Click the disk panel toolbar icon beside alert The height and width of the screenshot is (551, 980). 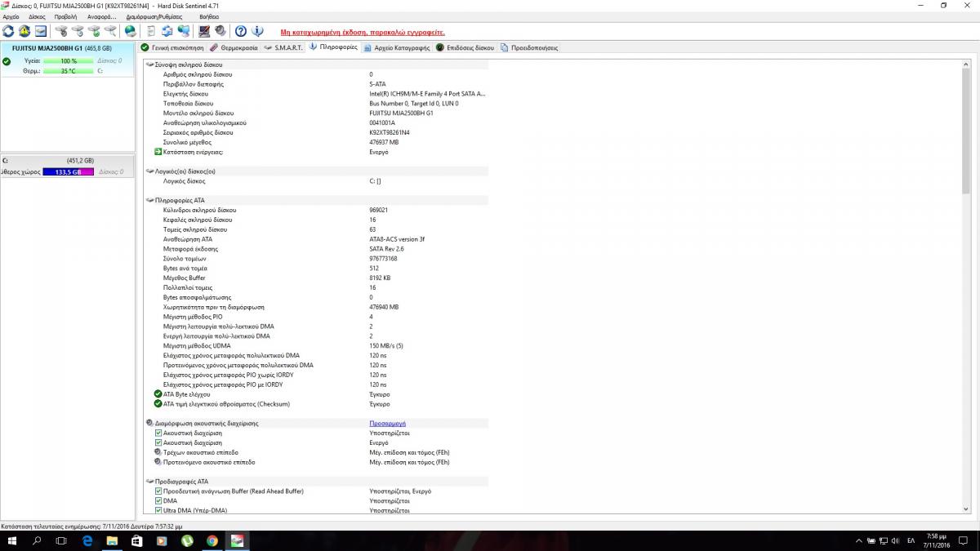coord(41,31)
